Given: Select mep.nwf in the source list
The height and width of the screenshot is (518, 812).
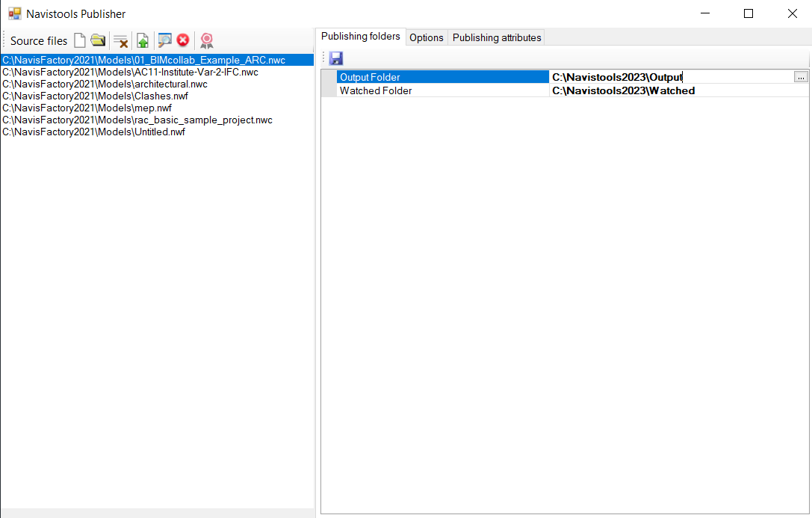Looking at the screenshot, I should click(x=157, y=108).
